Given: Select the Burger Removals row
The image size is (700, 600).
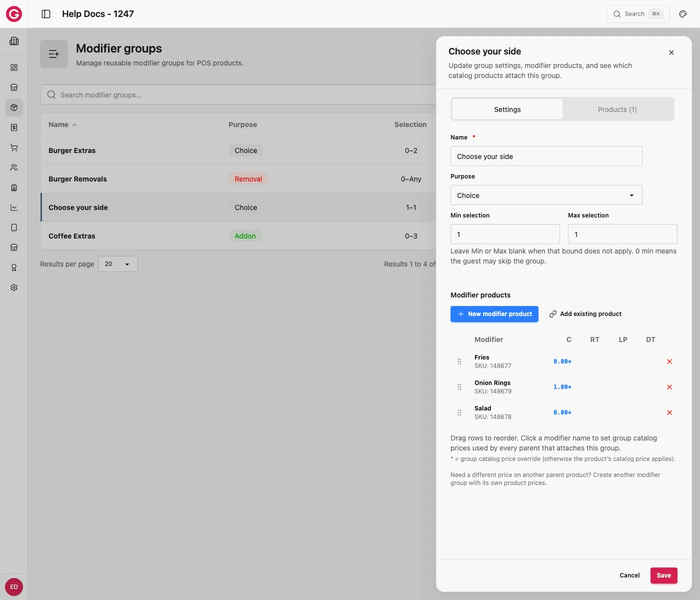Looking at the screenshot, I should point(238,179).
